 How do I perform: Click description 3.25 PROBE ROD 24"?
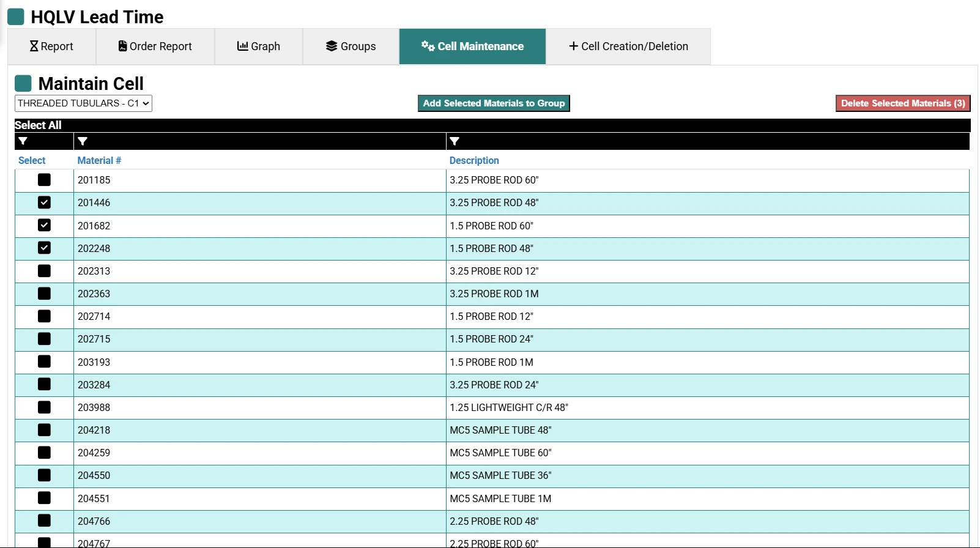coord(494,385)
